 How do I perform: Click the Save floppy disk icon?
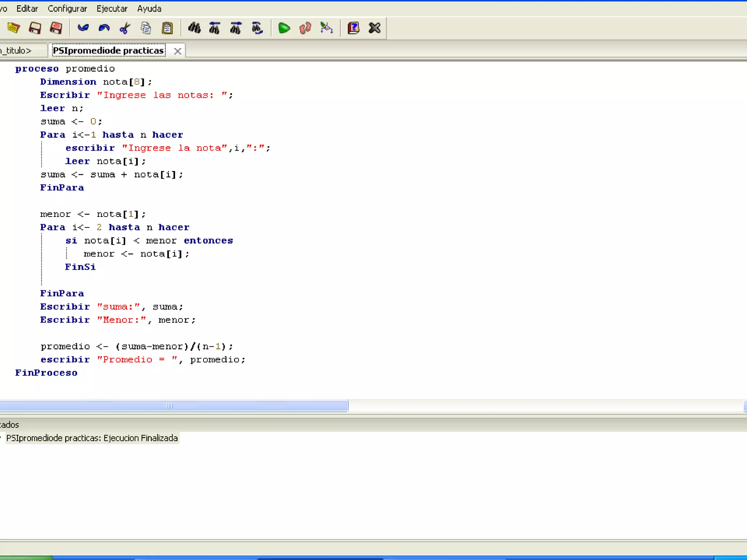pos(35,28)
